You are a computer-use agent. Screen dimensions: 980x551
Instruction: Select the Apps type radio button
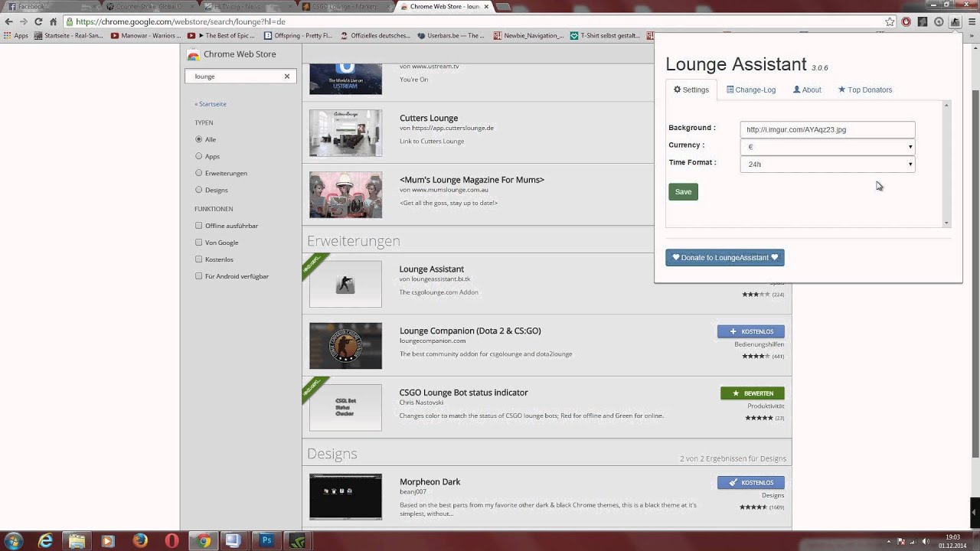[x=198, y=156]
